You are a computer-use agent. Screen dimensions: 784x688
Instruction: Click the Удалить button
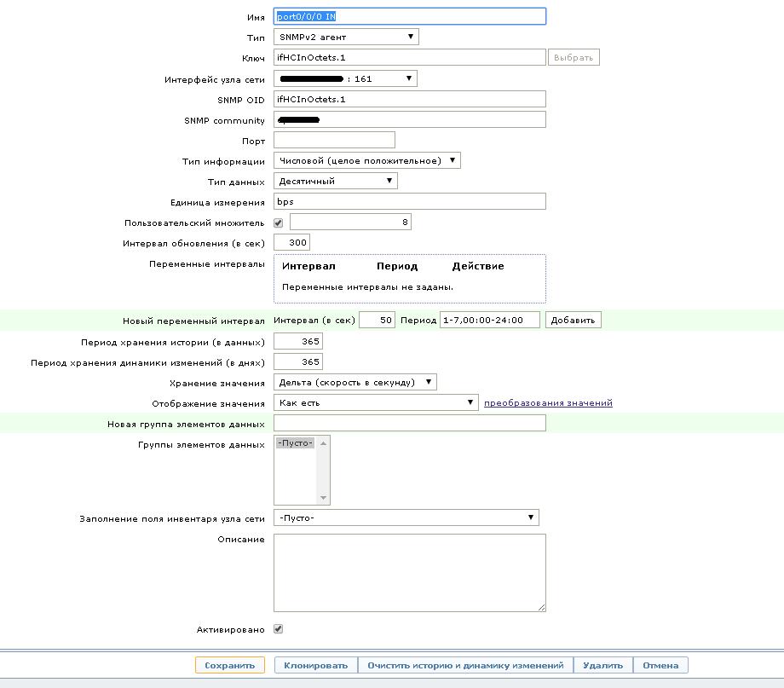pyautogui.click(x=603, y=666)
